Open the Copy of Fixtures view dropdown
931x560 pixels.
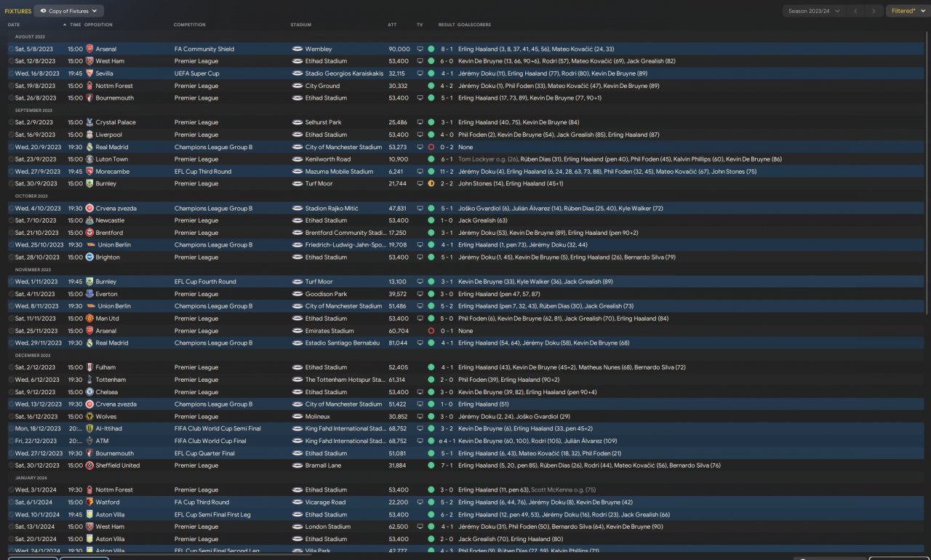tap(69, 11)
